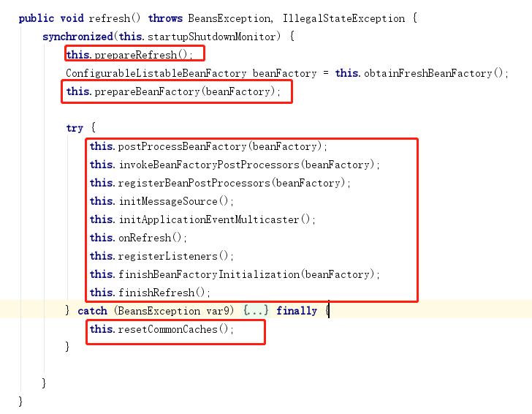Expand the folded {...} catch block
532x414 pixels.
coord(256,310)
